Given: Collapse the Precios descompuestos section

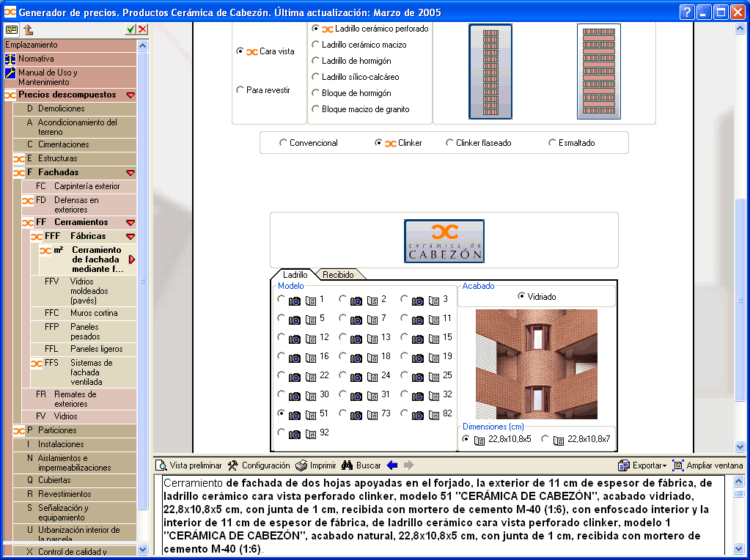Looking at the screenshot, I should point(130,95).
